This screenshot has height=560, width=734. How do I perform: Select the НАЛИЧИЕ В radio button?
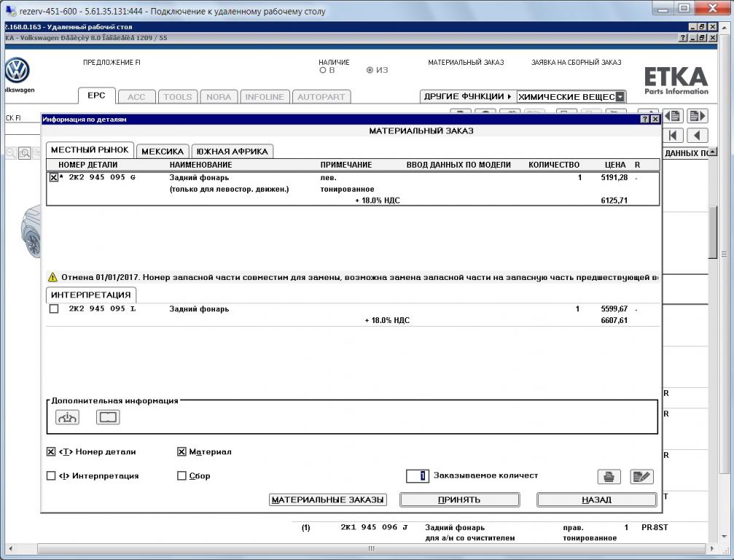[322, 70]
